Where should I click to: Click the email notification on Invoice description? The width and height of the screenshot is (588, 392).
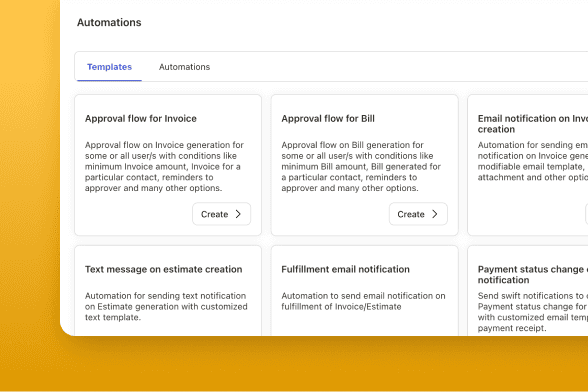[532, 161]
